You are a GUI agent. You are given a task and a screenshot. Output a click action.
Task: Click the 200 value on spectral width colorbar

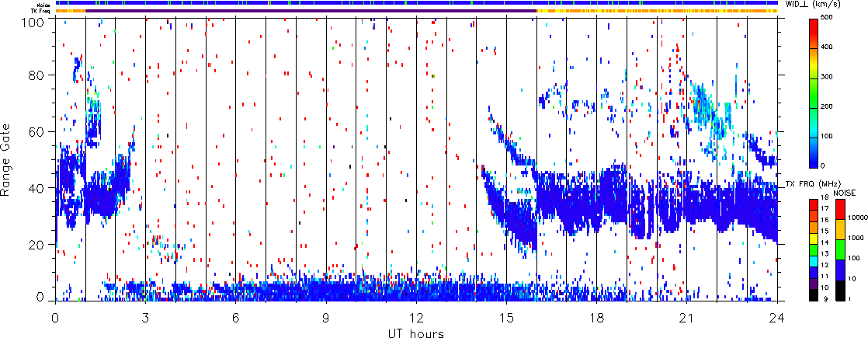828,108
